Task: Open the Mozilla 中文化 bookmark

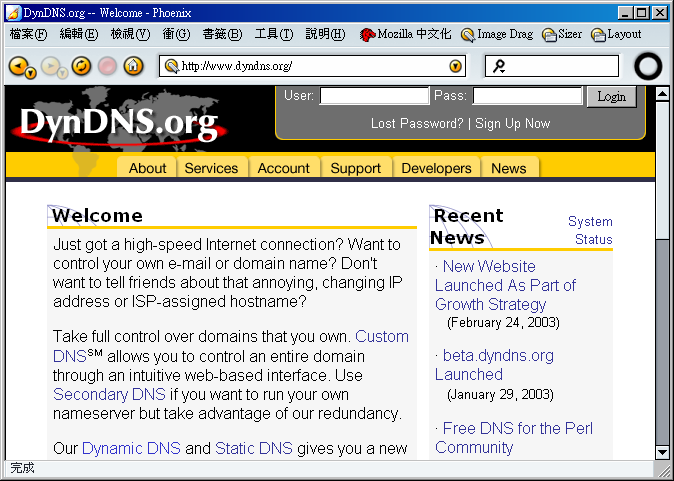Action: pyautogui.click(x=406, y=34)
